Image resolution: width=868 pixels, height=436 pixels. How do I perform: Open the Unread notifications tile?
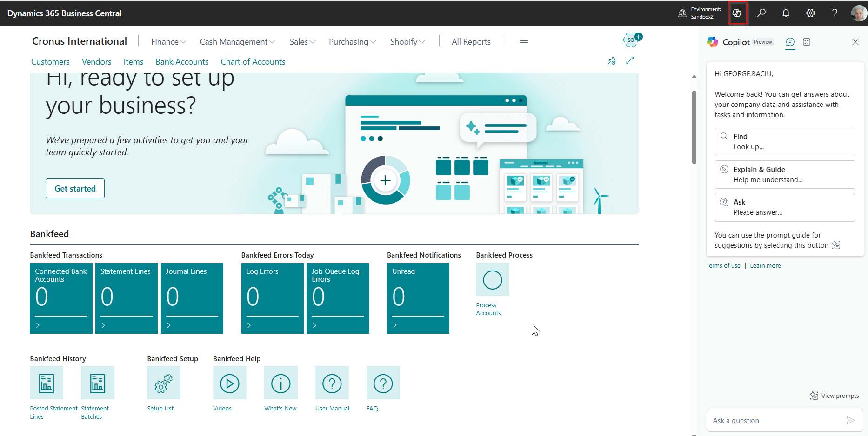click(x=418, y=298)
